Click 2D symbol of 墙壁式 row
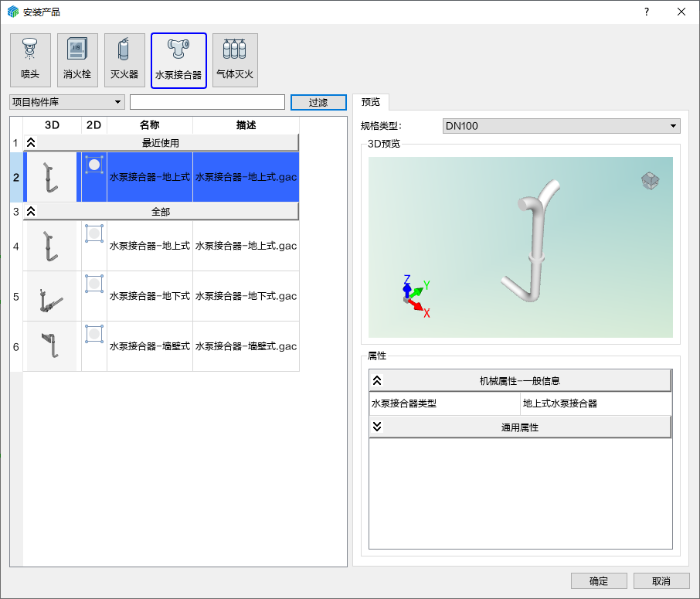 [x=94, y=334]
